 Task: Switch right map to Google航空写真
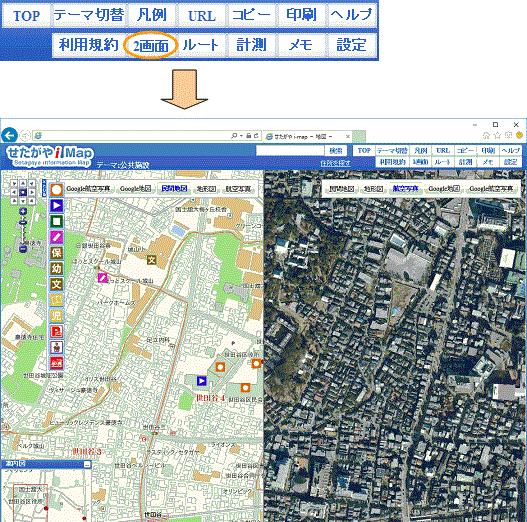click(x=491, y=189)
